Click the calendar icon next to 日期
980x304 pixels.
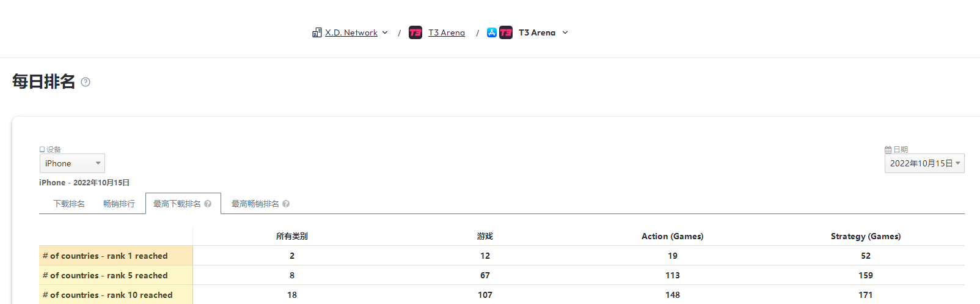pyautogui.click(x=888, y=149)
